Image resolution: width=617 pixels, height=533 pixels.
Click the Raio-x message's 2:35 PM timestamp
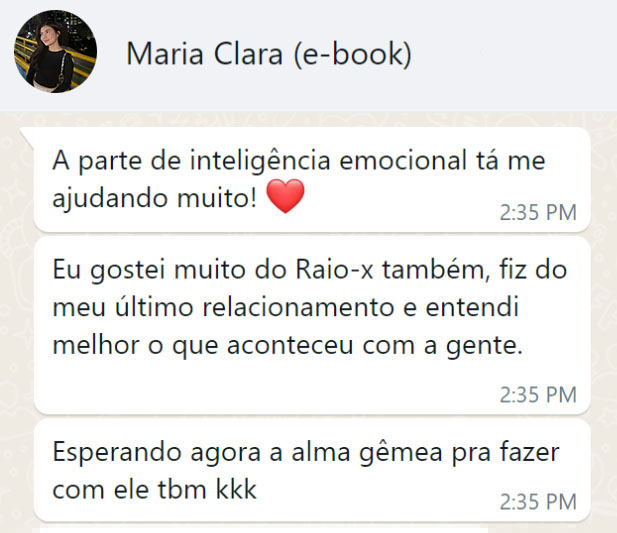click(x=538, y=395)
